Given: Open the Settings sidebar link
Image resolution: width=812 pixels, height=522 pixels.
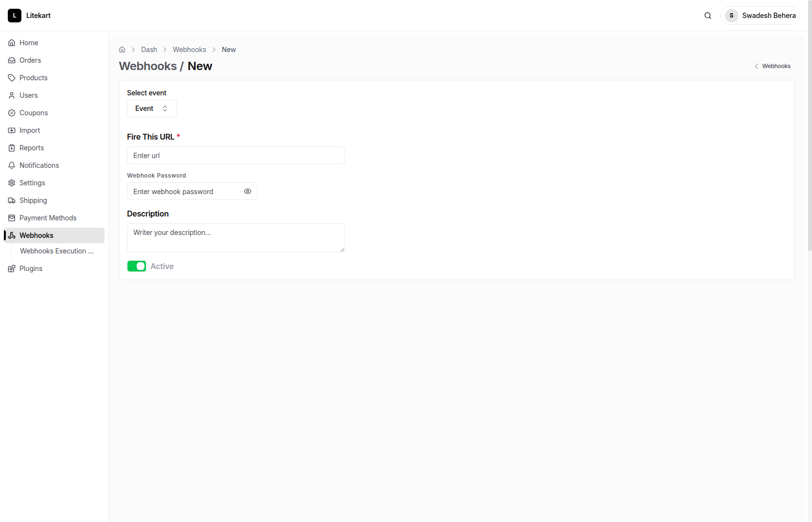Looking at the screenshot, I should pyautogui.click(x=54, y=183).
